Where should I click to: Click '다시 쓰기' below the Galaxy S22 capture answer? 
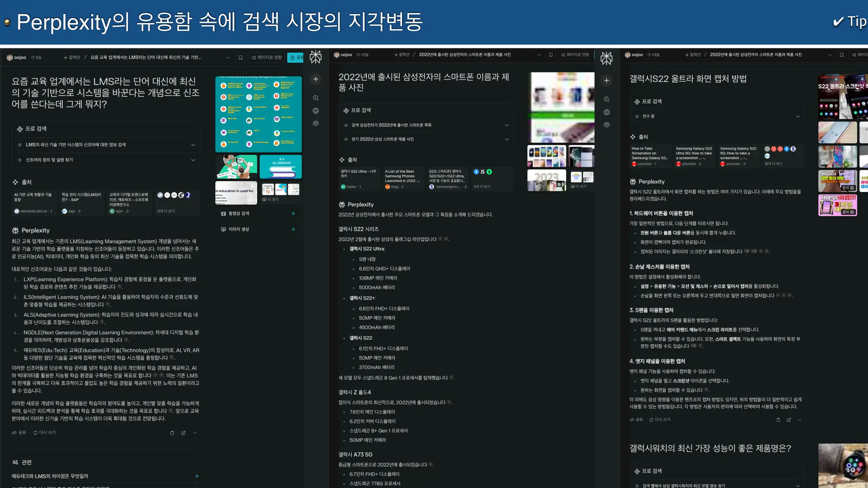coord(660,420)
